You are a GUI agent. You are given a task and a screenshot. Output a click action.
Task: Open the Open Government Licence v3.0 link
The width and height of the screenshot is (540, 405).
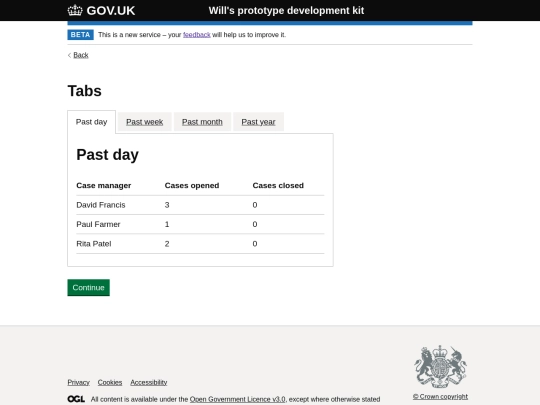(x=237, y=399)
